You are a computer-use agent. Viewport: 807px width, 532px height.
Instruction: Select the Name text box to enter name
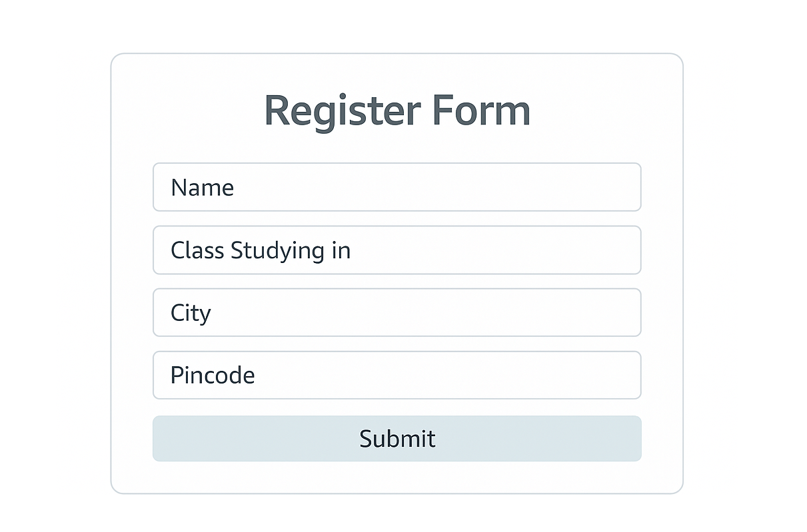(x=397, y=187)
